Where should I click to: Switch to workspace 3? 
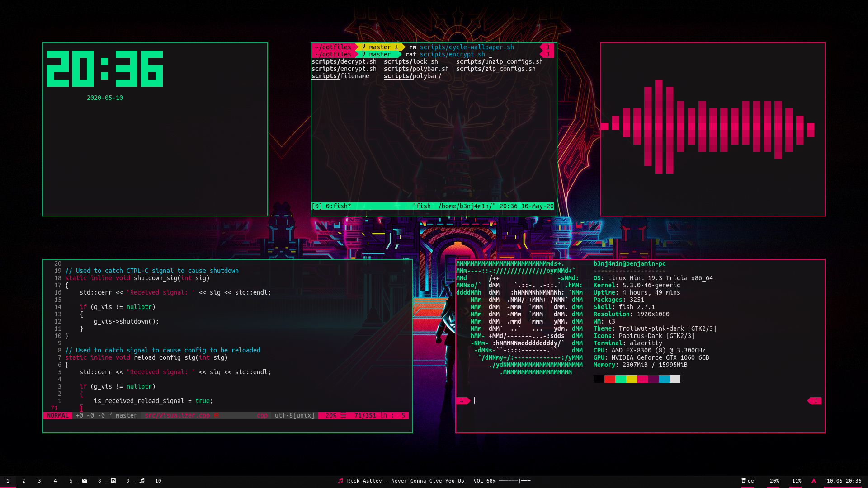39,481
